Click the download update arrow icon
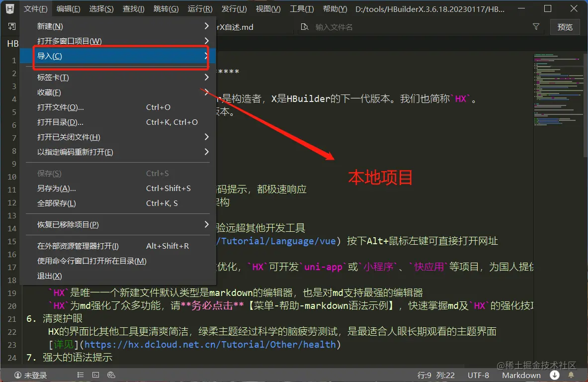The image size is (588, 382). [555, 375]
